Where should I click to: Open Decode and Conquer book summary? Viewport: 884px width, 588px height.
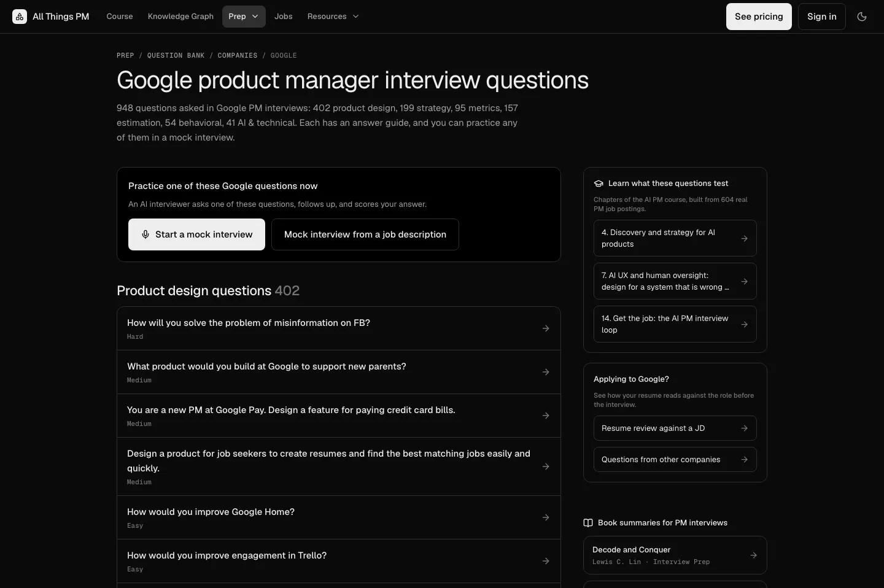[675, 555]
